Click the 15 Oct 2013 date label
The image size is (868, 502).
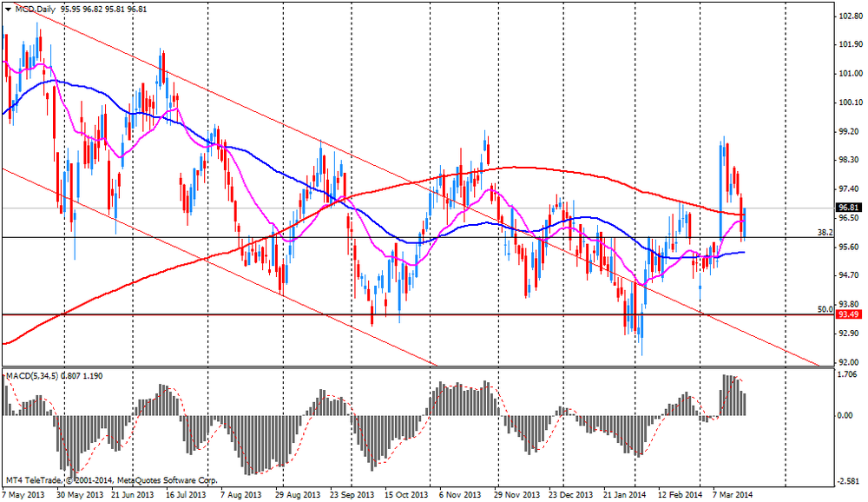click(406, 494)
